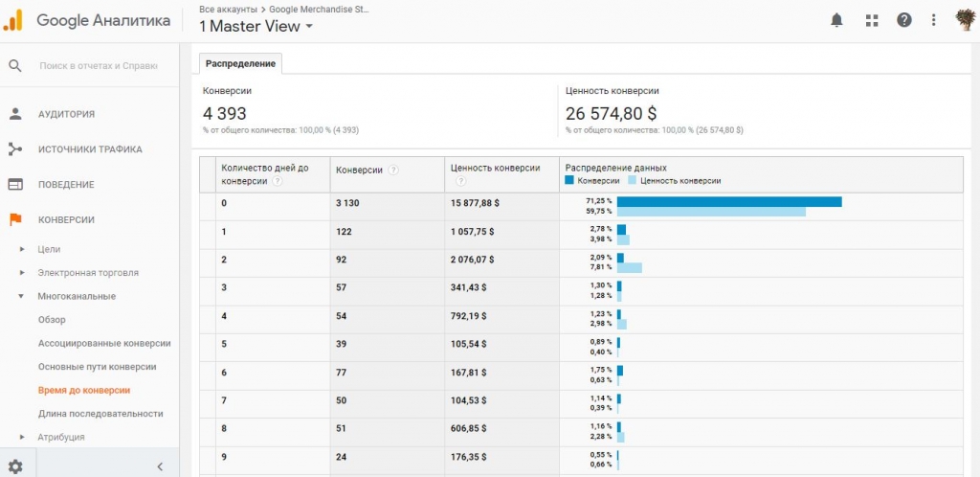980x477 pixels.
Task: Open Время до конверсии report
Action: pos(84,390)
